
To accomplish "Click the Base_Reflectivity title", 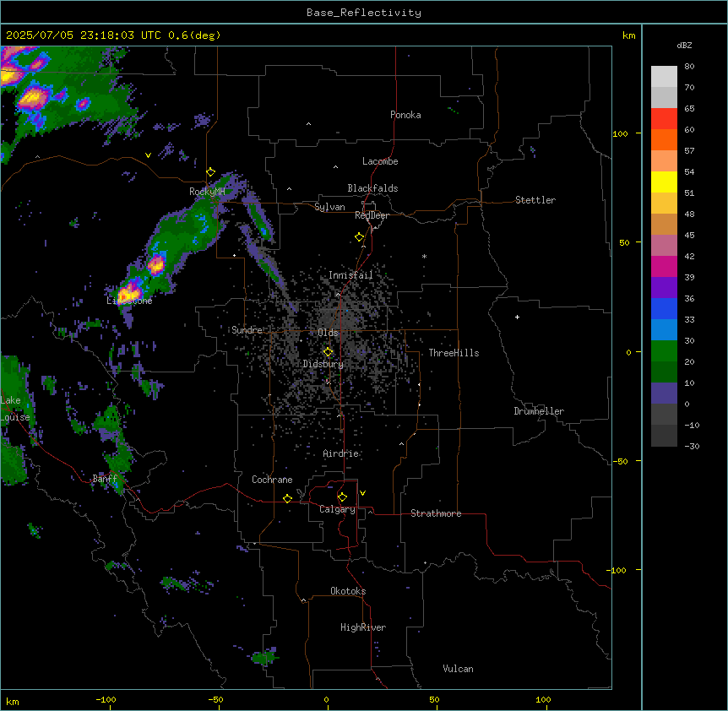I will point(364,13).
